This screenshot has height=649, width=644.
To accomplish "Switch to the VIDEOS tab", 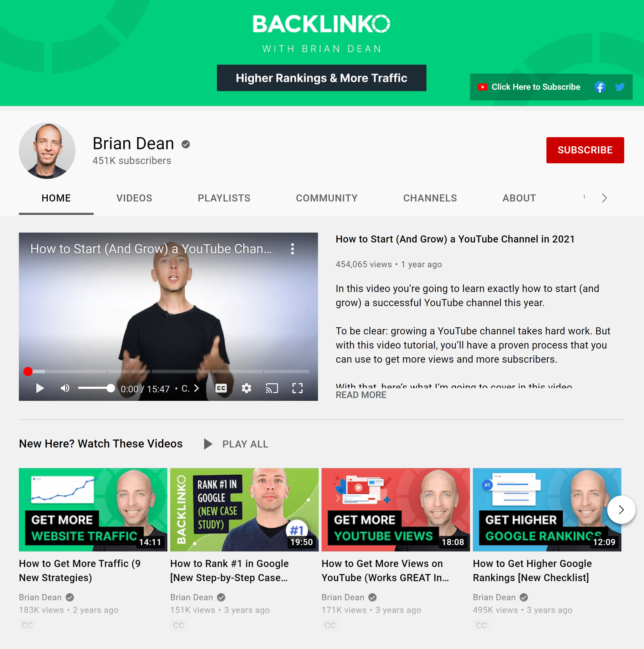I will [x=134, y=198].
